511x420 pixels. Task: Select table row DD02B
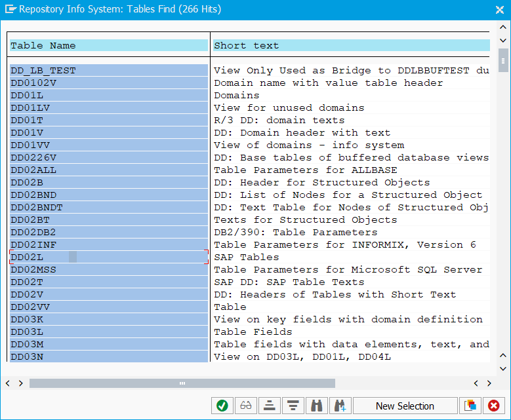click(108, 182)
